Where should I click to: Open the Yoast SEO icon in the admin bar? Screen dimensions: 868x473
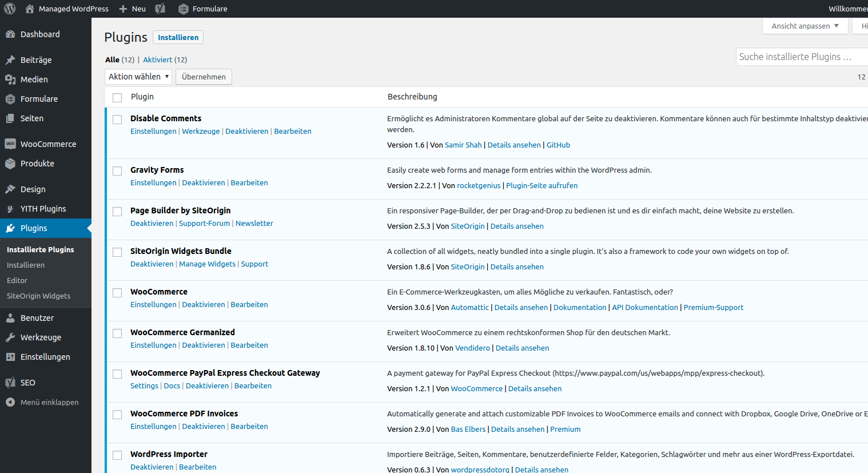point(161,9)
